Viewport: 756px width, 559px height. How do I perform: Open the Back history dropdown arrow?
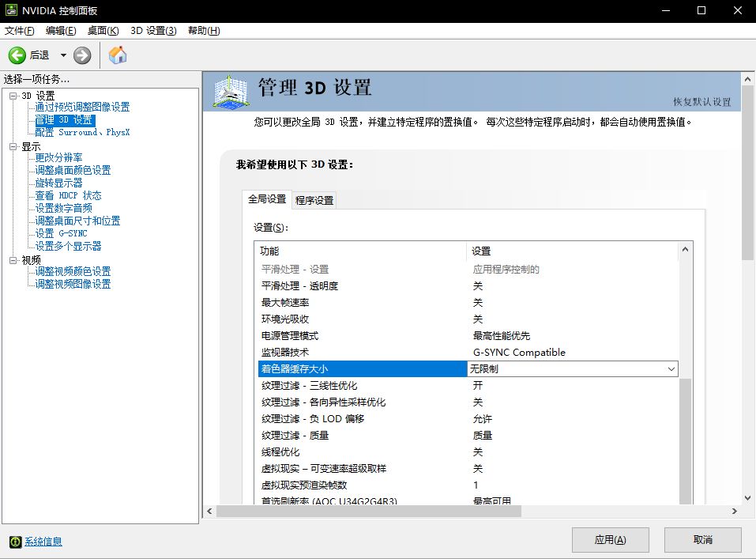click(63, 55)
